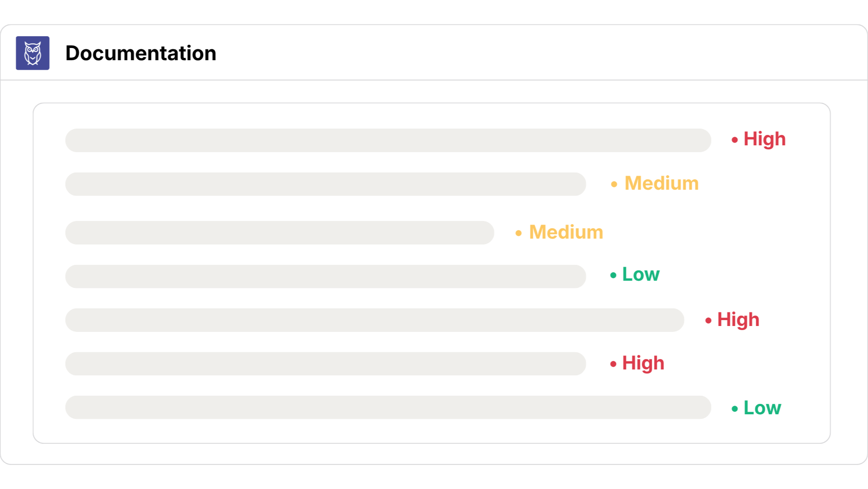The height and width of the screenshot is (489, 868).
Task: Click the red dot beside the fifth-row High label
Action: [708, 321]
